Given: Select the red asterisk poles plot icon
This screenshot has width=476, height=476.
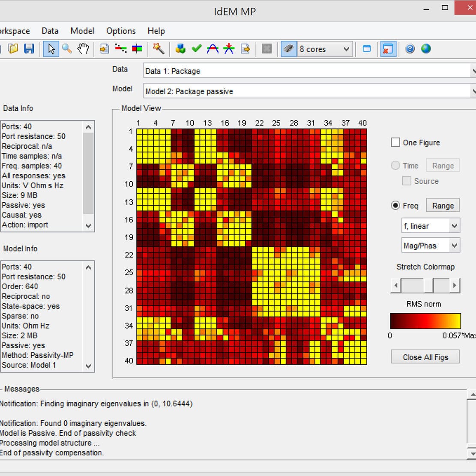Looking at the screenshot, I should [228, 48].
